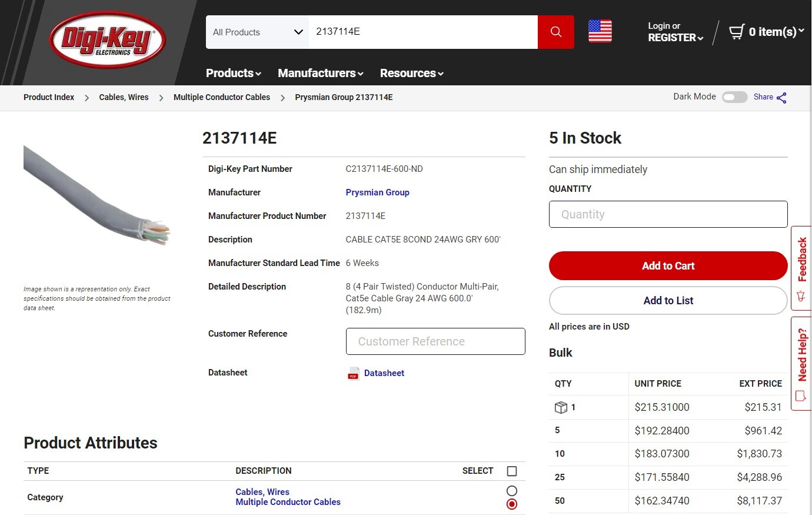Select the unit price $215.31000

pyautogui.click(x=662, y=407)
